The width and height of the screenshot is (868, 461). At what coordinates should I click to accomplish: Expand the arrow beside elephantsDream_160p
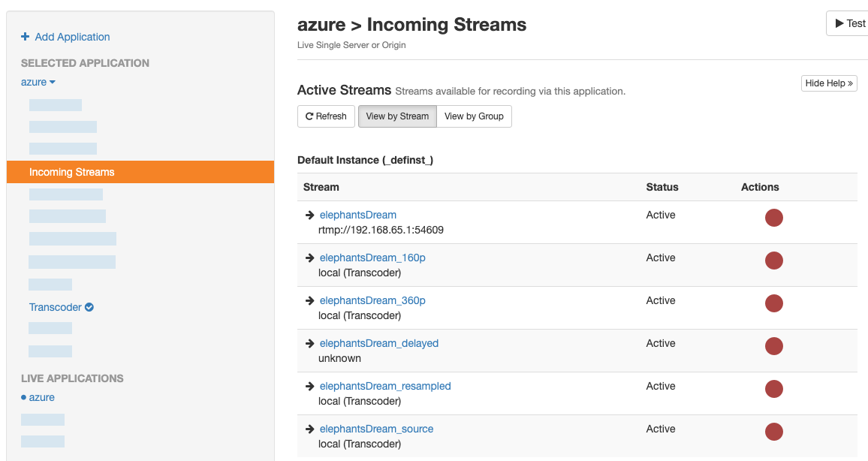tap(309, 258)
